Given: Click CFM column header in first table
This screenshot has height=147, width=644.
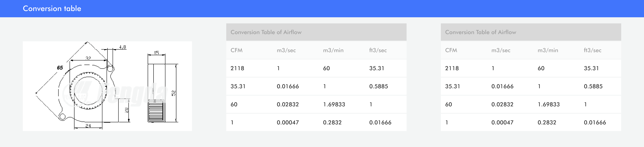Looking at the screenshot, I should (236, 50).
